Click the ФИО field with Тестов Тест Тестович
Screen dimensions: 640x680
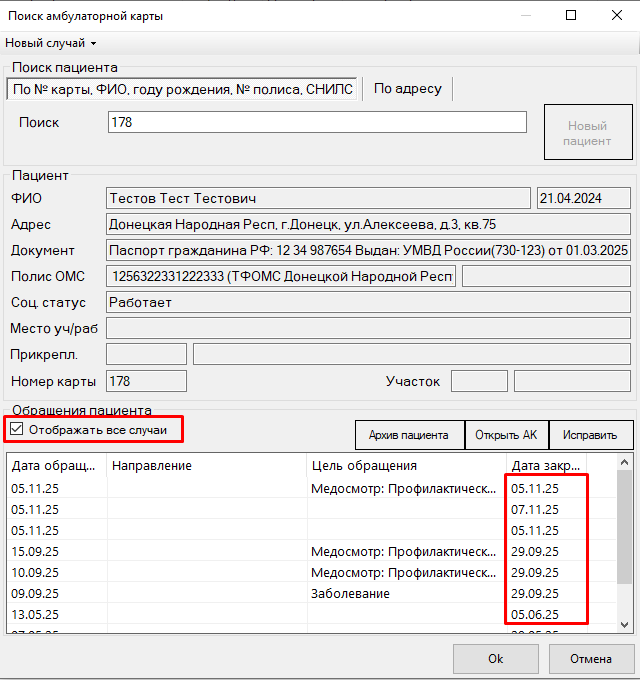point(318,198)
